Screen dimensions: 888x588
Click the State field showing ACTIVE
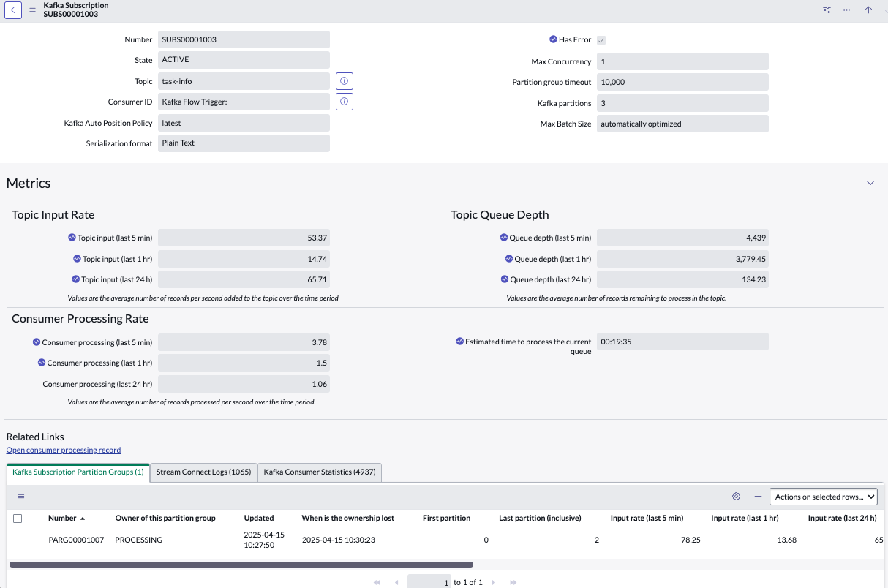pos(244,60)
